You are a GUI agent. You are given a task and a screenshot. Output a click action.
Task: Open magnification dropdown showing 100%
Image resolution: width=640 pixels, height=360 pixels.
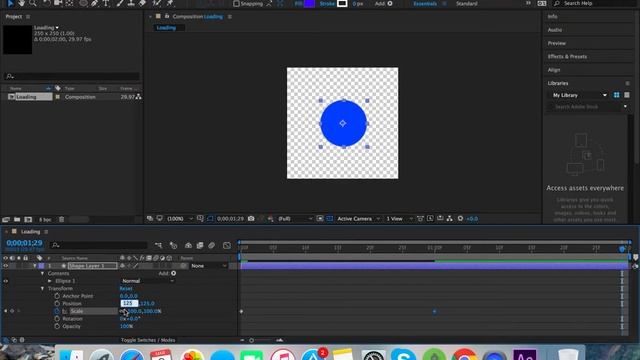coord(180,219)
